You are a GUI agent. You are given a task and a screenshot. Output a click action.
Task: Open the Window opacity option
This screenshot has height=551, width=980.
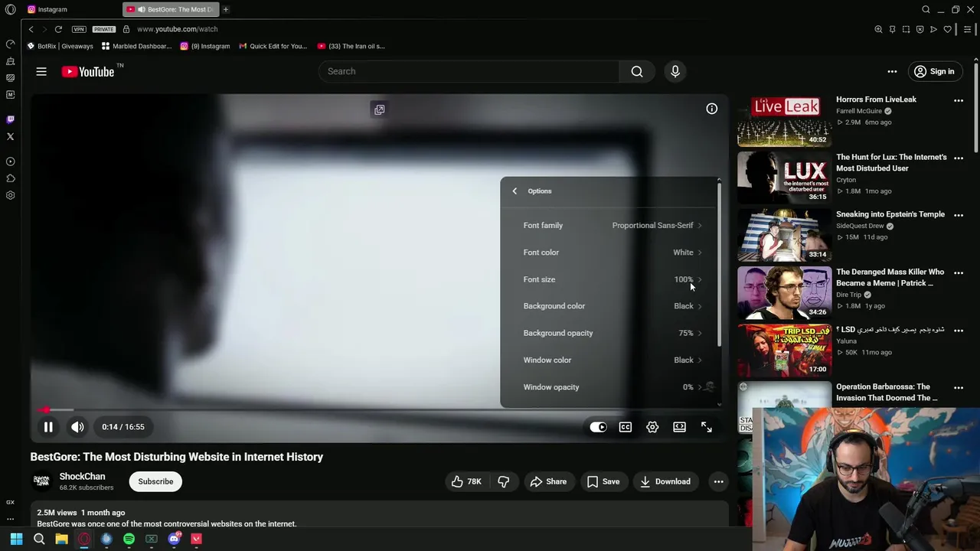pyautogui.click(x=612, y=387)
